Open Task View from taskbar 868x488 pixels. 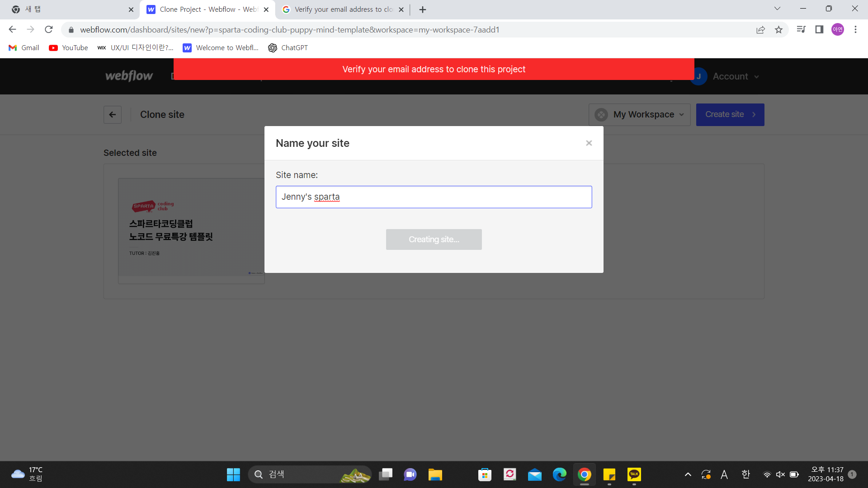(386, 474)
